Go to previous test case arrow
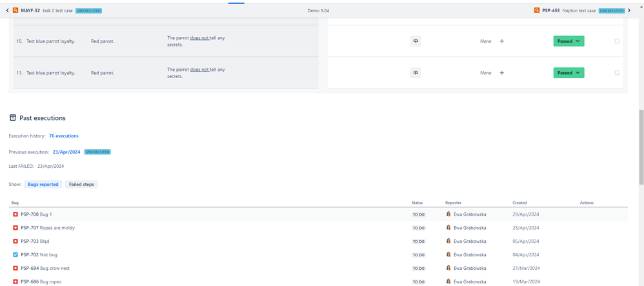This screenshot has height=286, width=644. coord(7,11)
